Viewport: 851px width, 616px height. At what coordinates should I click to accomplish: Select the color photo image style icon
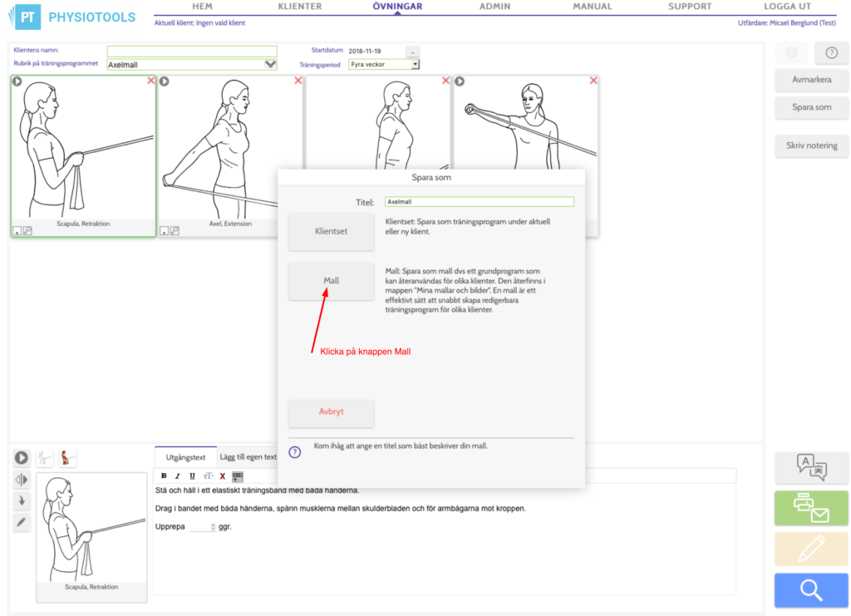click(x=66, y=458)
